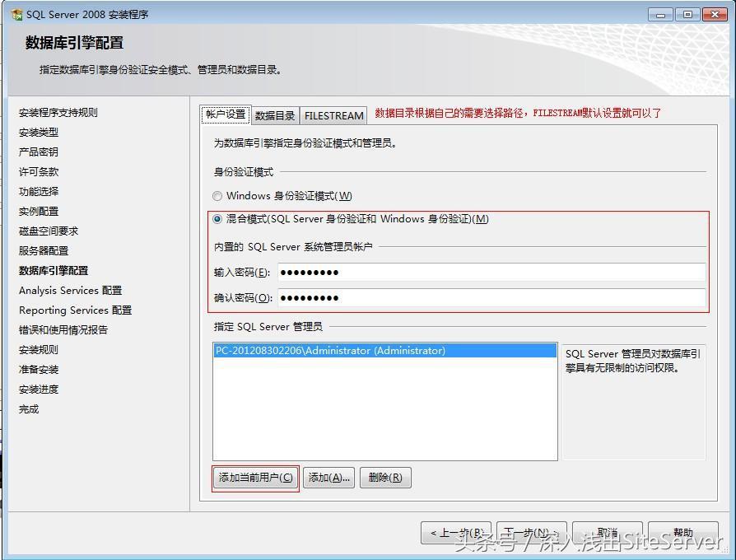Click 安装程序支持规则 in step list
This screenshot has width=736, height=560.
tap(58, 113)
